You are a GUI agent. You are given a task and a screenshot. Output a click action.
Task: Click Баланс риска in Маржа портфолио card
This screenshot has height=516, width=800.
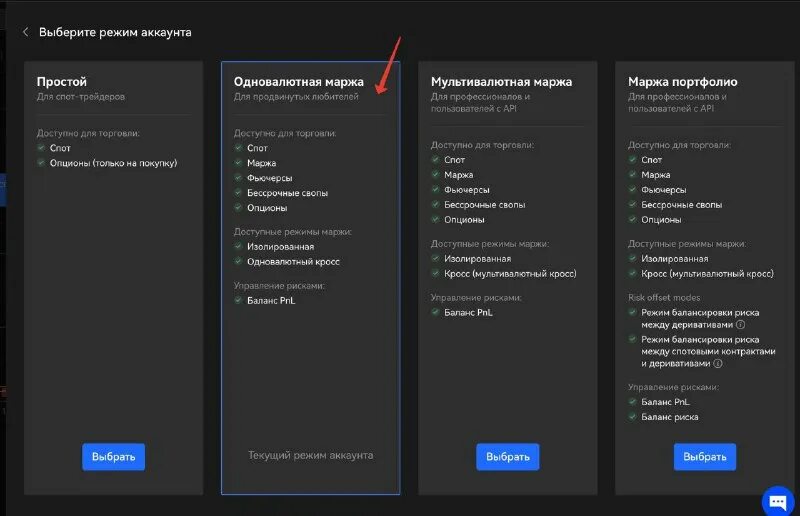point(670,417)
